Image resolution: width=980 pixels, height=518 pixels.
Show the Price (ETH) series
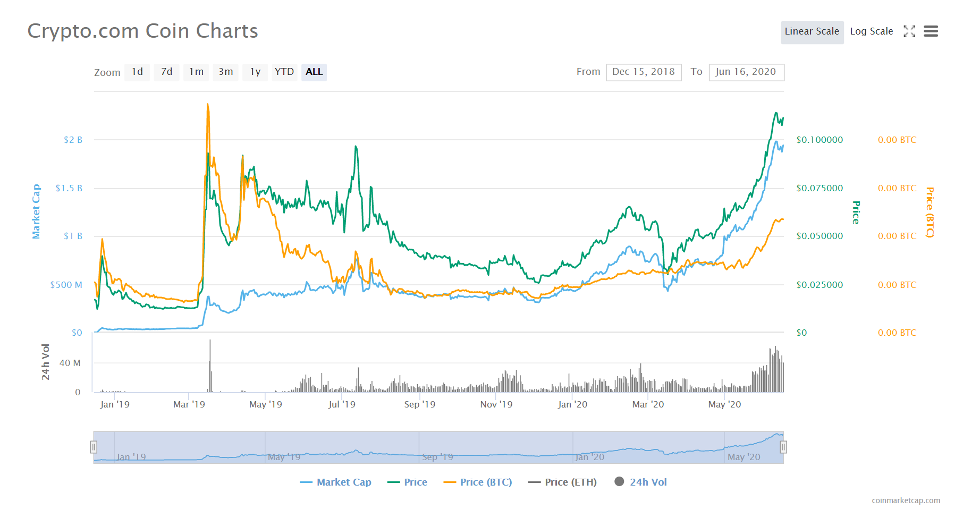point(562,482)
